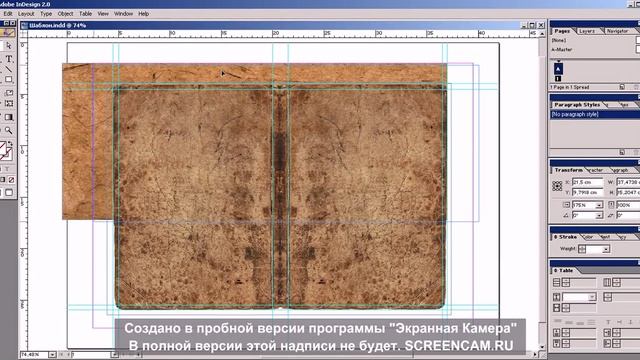The width and height of the screenshot is (640, 360).
Task: Click the number of rows icon in Table
Action: 556,282
